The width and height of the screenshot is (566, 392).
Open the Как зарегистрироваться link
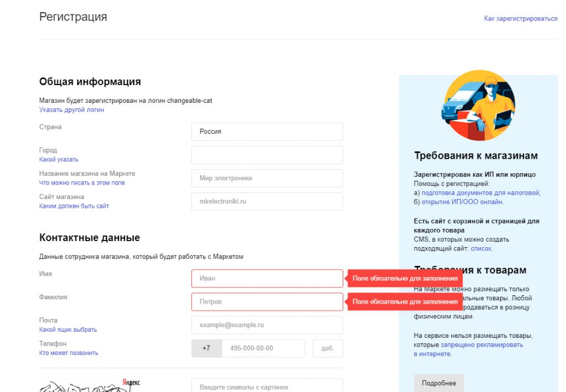(521, 19)
